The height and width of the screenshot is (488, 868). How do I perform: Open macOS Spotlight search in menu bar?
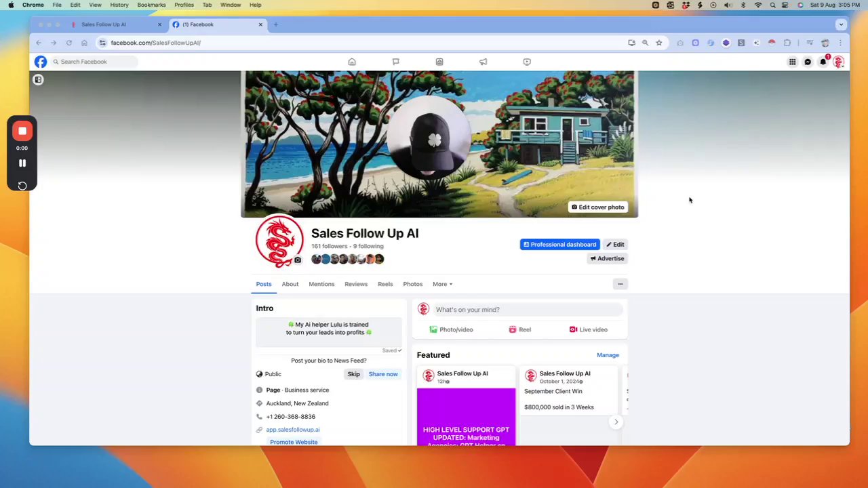772,5
